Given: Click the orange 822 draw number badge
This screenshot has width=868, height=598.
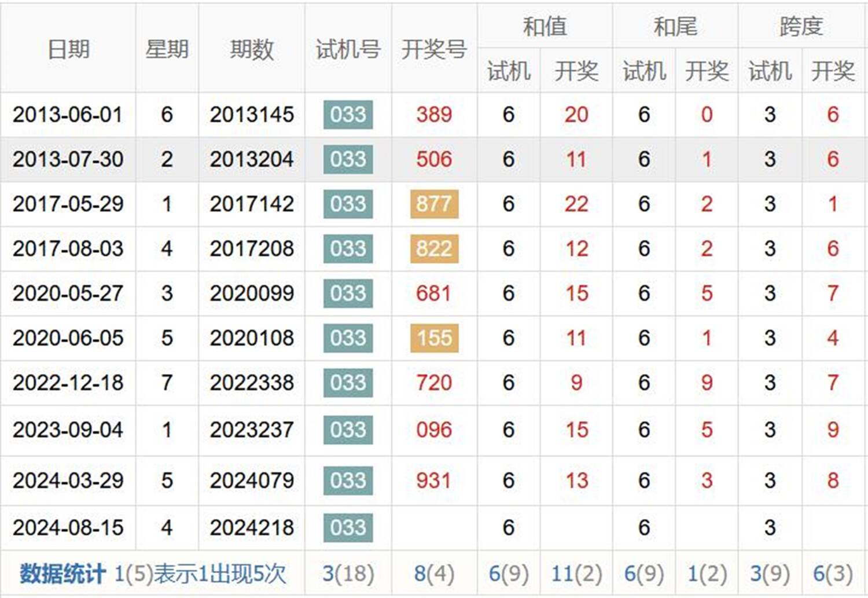Looking at the screenshot, I should coord(434,248).
